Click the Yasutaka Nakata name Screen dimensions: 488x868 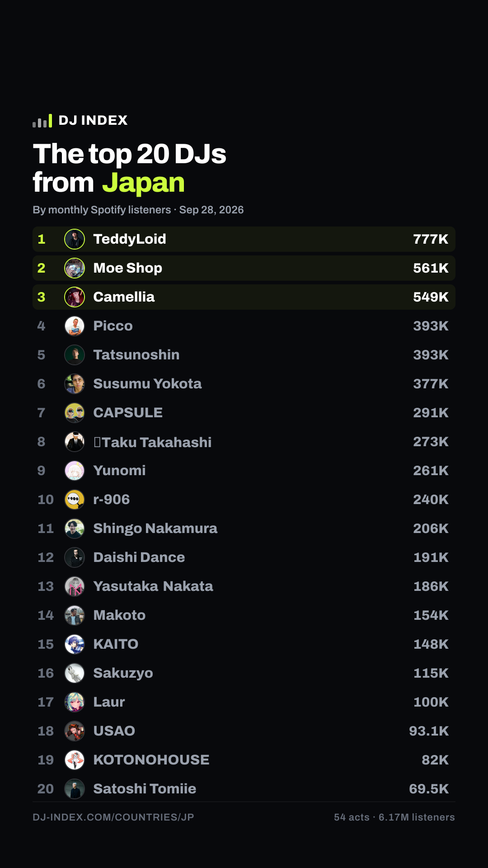point(153,586)
